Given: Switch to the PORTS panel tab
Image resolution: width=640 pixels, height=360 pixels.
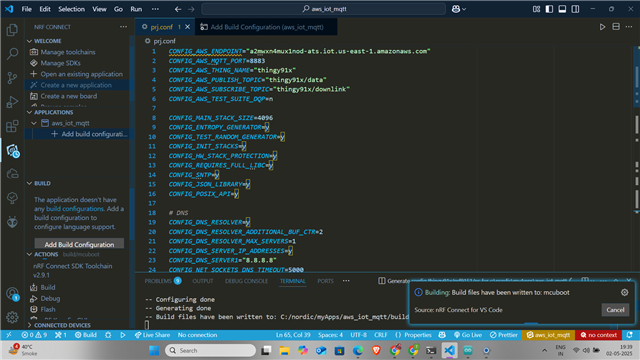Looking at the screenshot, I should pyautogui.click(x=325, y=281).
